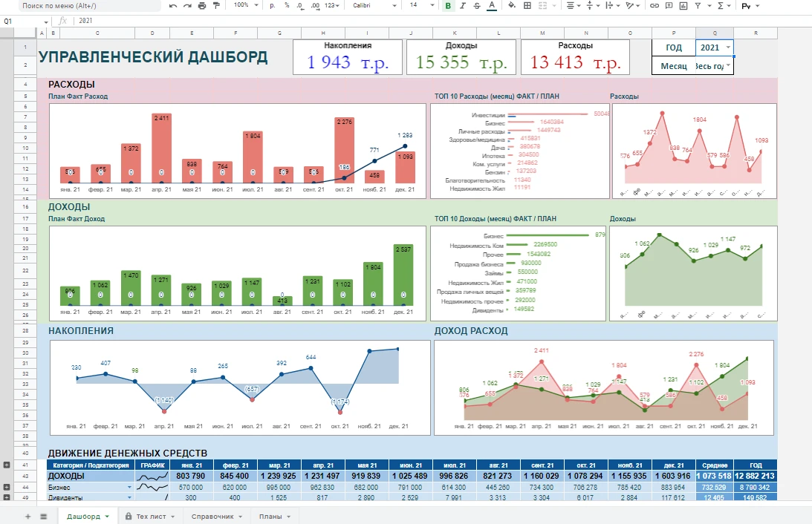Open the text color picker
The height and width of the screenshot is (524, 812).
coord(491,6)
